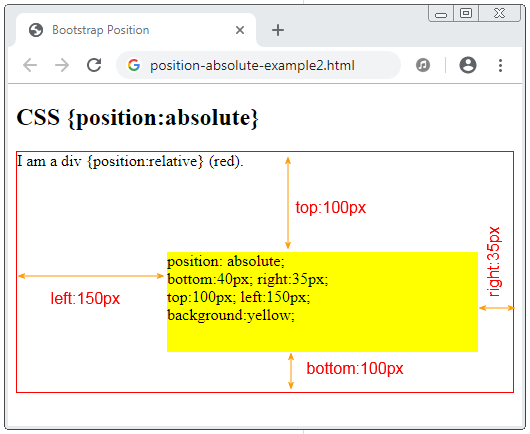Open Chrome's three-dot menu
This screenshot has height=434, width=530.
coord(500,65)
